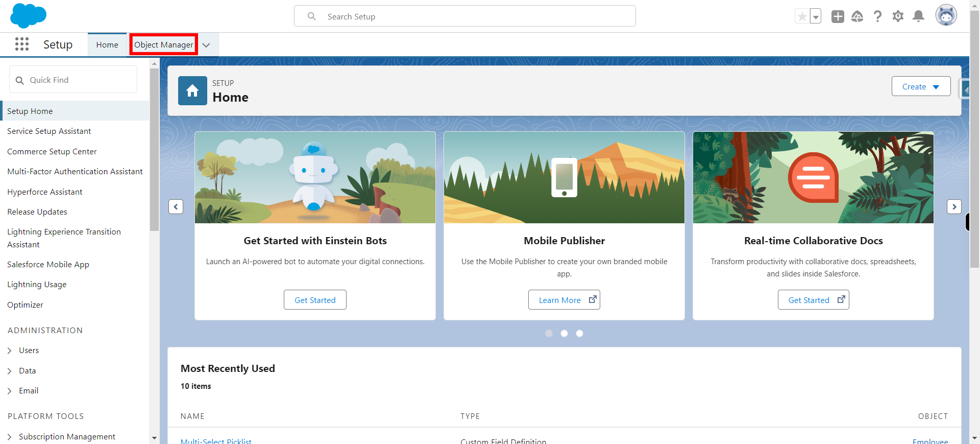Viewport: 980px width, 444px height.
Task: Click the sidebar scrollbar thumb
Action: click(x=154, y=149)
